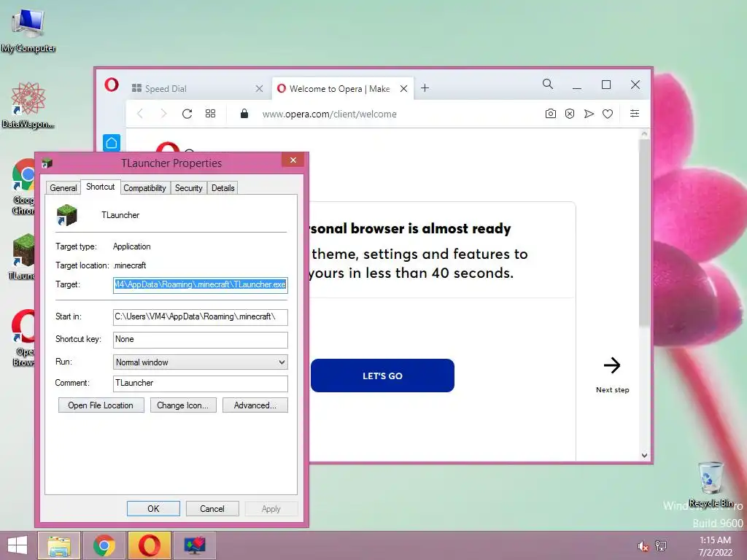Open Speed Dial grid button in toolbar
Viewport: 747px width, 560px height.
(x=211, y=114)
